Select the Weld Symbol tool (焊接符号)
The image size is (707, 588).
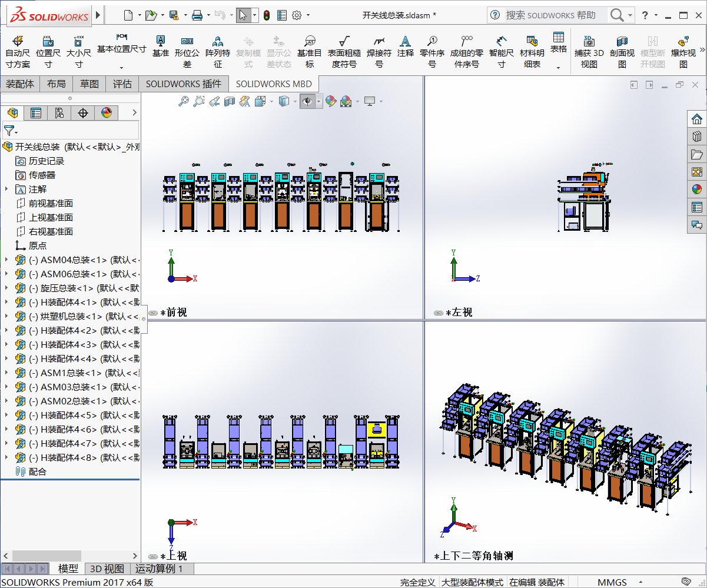click(x=379, y=51)
